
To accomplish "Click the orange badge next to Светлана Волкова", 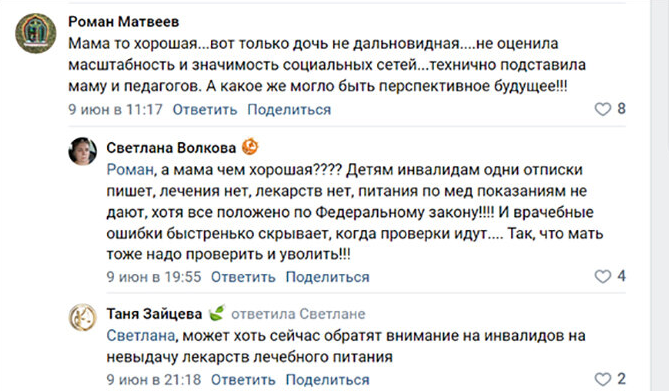I will [x=250, y=147].
